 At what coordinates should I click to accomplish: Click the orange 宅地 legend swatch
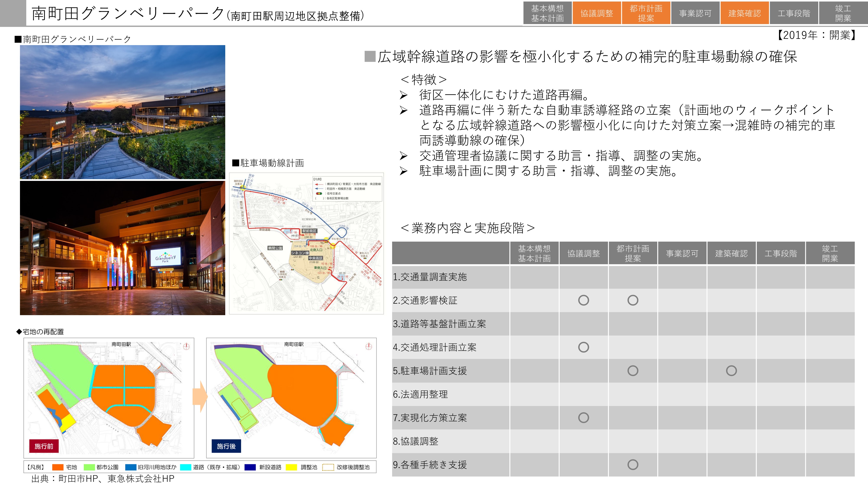tap(58, 467)
